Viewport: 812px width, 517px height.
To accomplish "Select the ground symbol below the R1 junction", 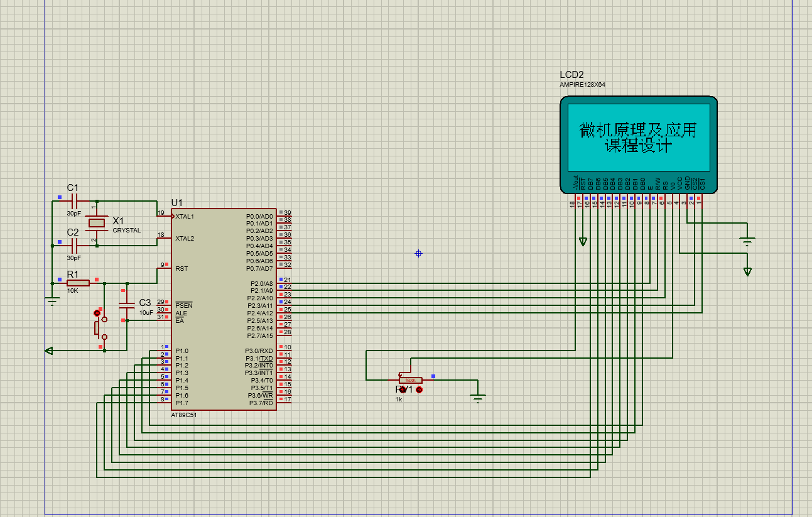I will coord(52,302).
